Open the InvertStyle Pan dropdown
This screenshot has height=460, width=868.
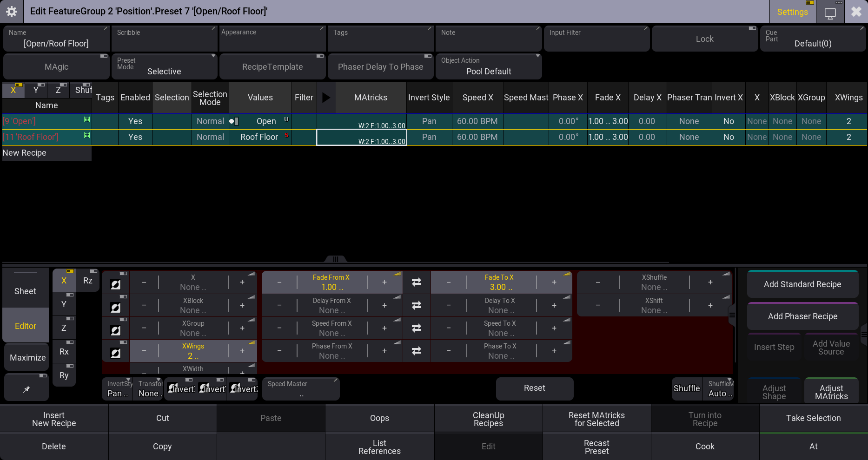click(118, 389)
